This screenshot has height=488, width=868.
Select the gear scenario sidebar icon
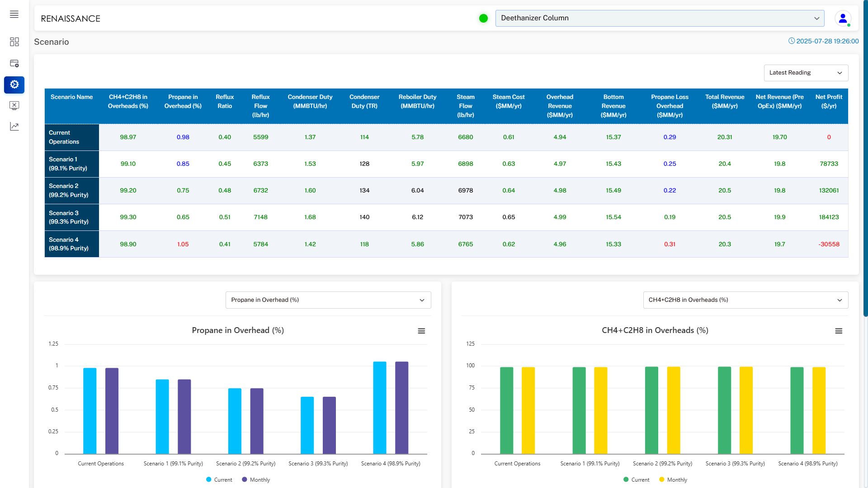(14, 84)
